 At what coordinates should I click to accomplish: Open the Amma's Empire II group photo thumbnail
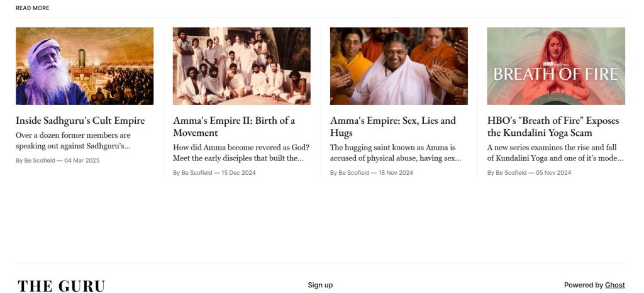241,66
